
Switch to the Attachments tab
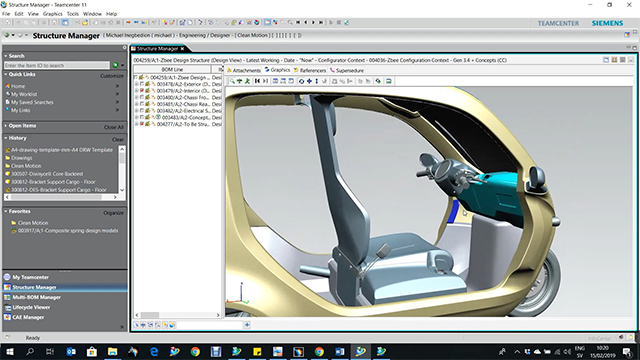244,70
